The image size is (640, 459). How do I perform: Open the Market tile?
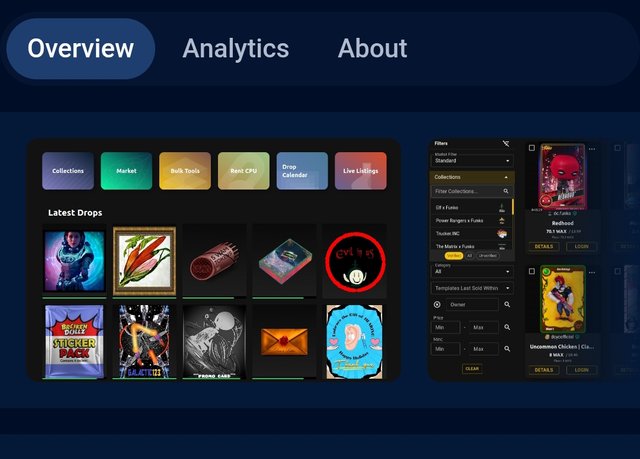[x=127, y=171]
